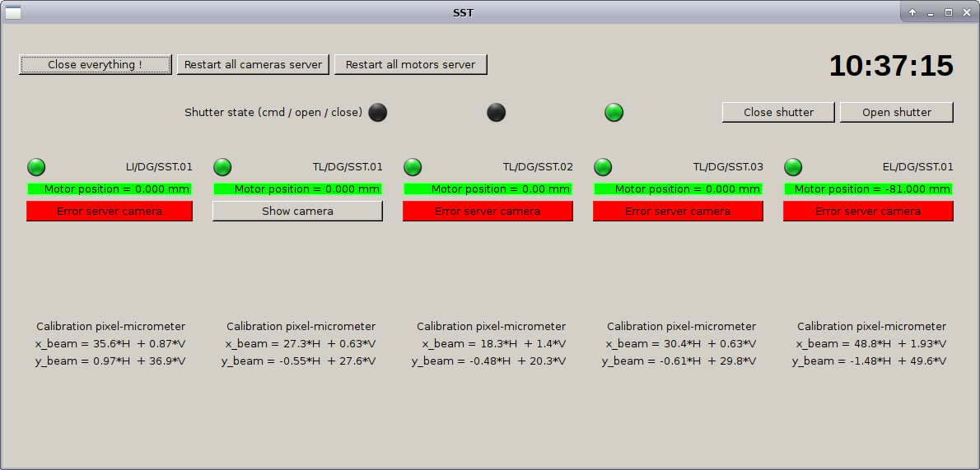Click the green shutter close state LED
Viewport: 980px width, 470px height.
[x=614, y=113]
